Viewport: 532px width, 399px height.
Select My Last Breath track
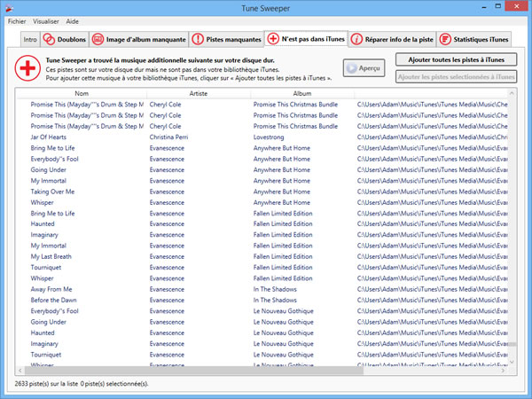[x=51, y=256]
